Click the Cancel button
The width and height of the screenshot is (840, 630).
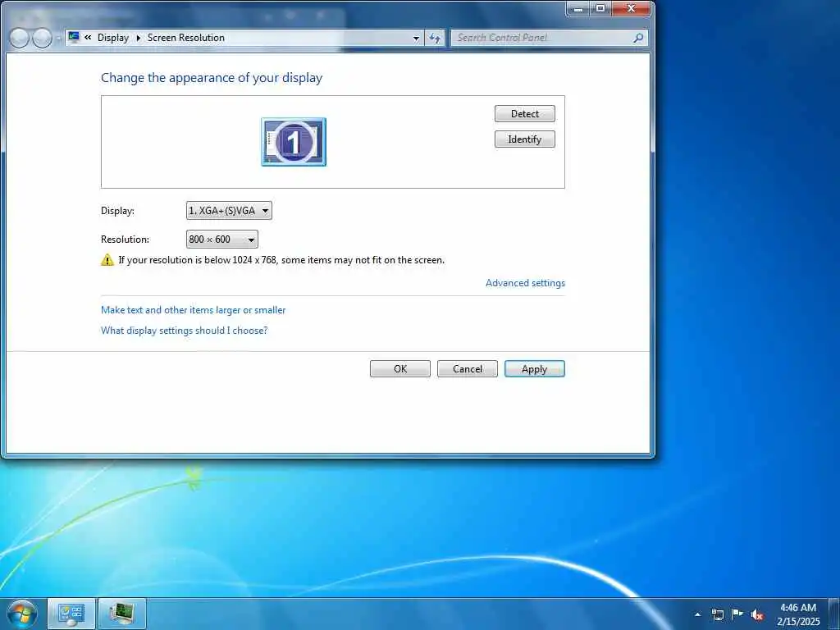tap(467, 369)
